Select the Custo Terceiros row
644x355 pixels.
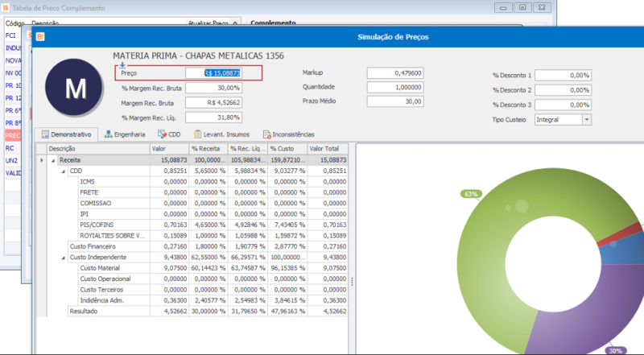(x=213, y=290)
